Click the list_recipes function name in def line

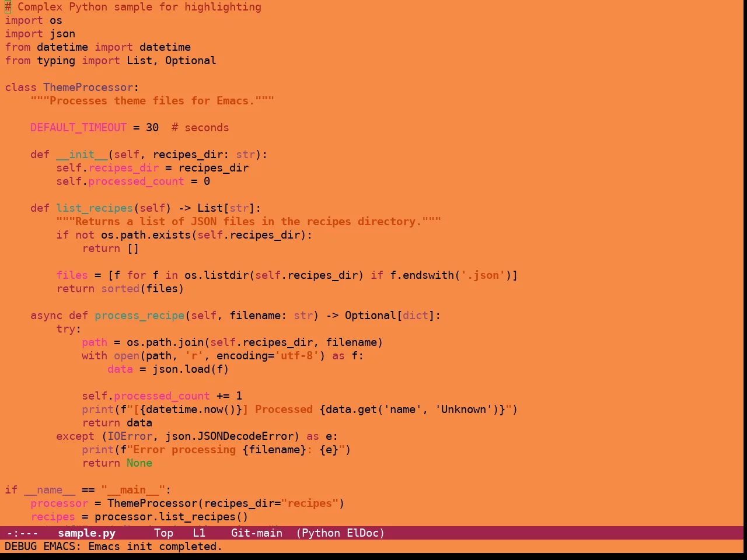click(95, 208)
